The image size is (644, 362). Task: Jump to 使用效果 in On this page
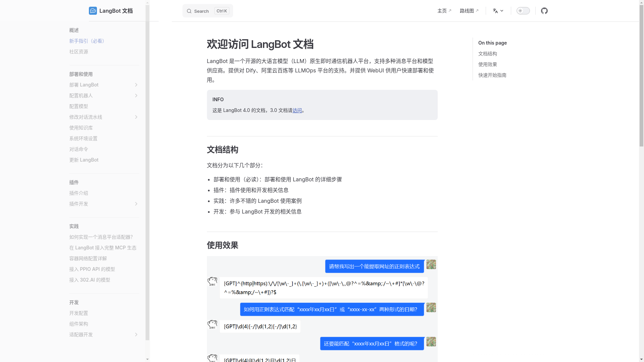click(487, 64)
